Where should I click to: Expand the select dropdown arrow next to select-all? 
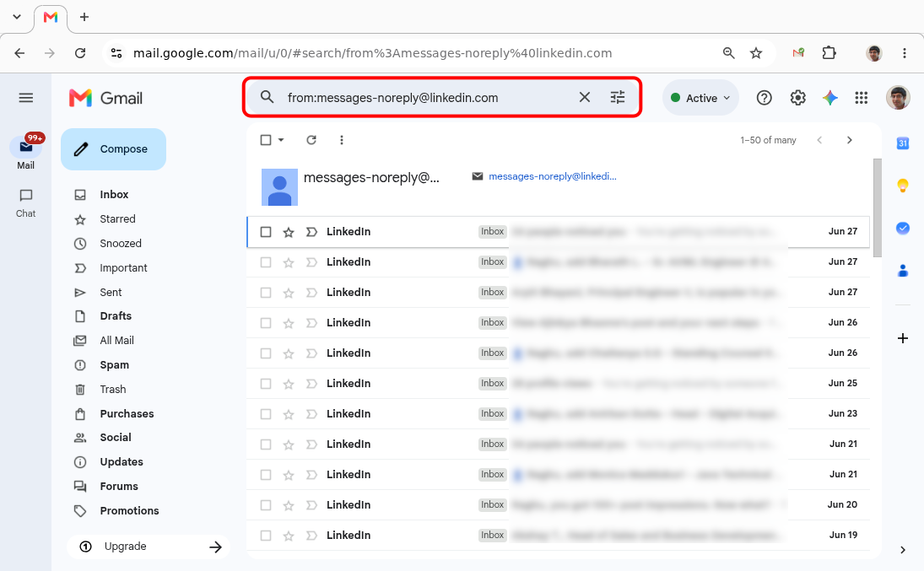(281, 140)
